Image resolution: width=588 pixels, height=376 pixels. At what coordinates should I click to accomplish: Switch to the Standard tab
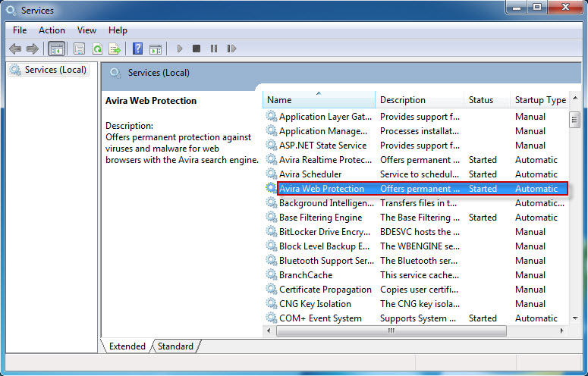coord(175,346)
